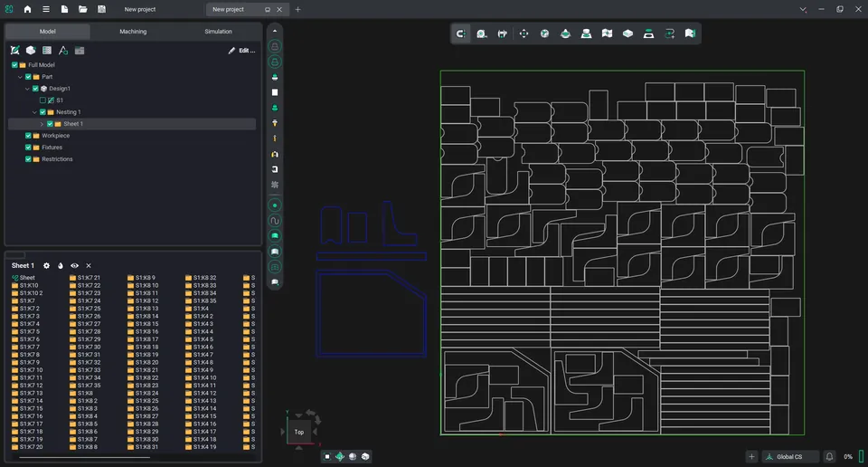Screen dimensions: 868x467
Task: Click the table list icon in Model panel
Action: 47,51
